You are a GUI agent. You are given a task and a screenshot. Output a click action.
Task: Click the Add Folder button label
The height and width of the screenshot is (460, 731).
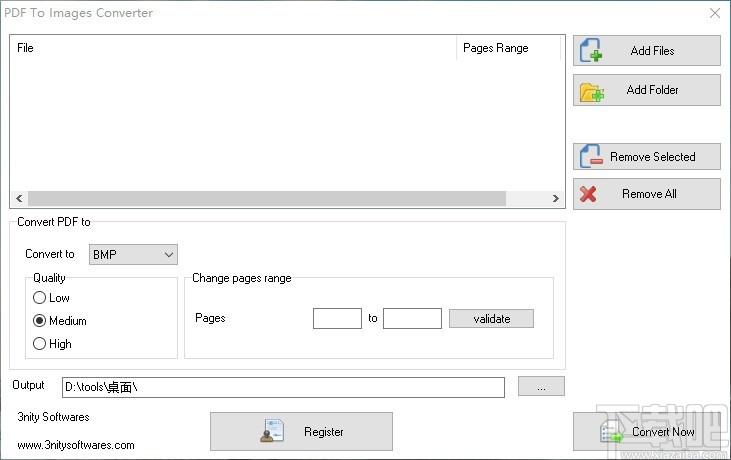point(652,90)
